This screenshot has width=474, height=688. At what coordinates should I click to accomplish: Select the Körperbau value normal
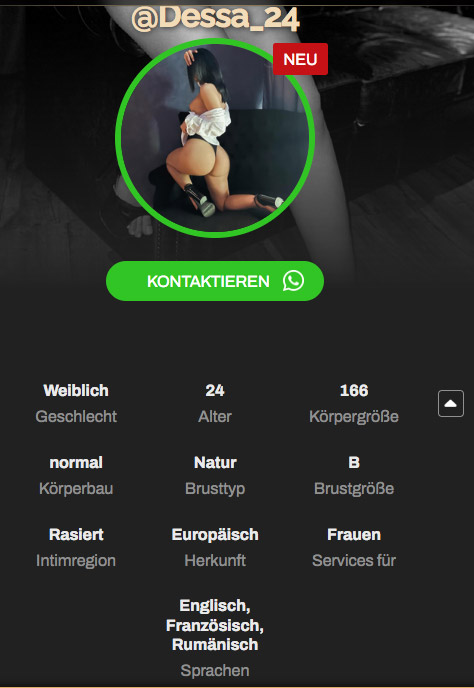76,462
